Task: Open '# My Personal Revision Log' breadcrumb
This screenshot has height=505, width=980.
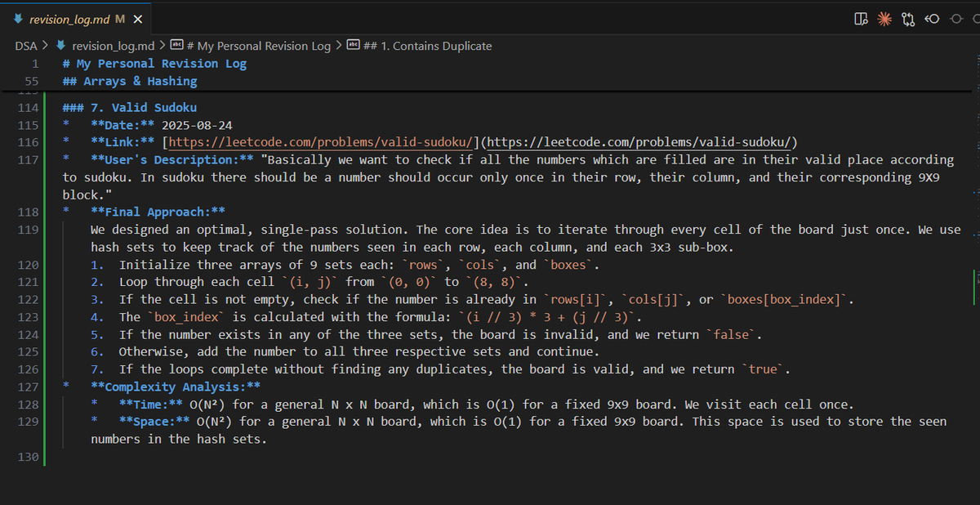Action: pos(259,46)
